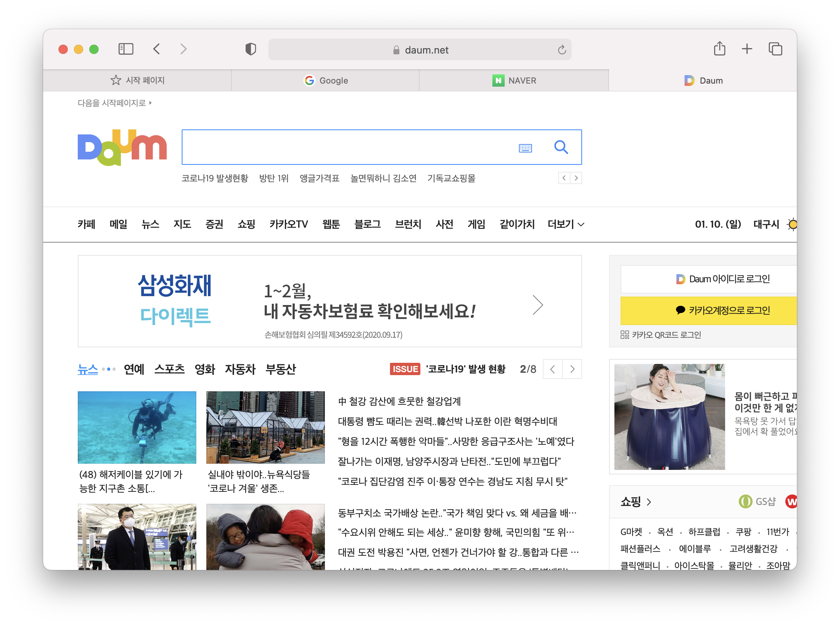Screen dimensions: 840x627
Task: Click the sun weather icon
Action: (792, 224)
